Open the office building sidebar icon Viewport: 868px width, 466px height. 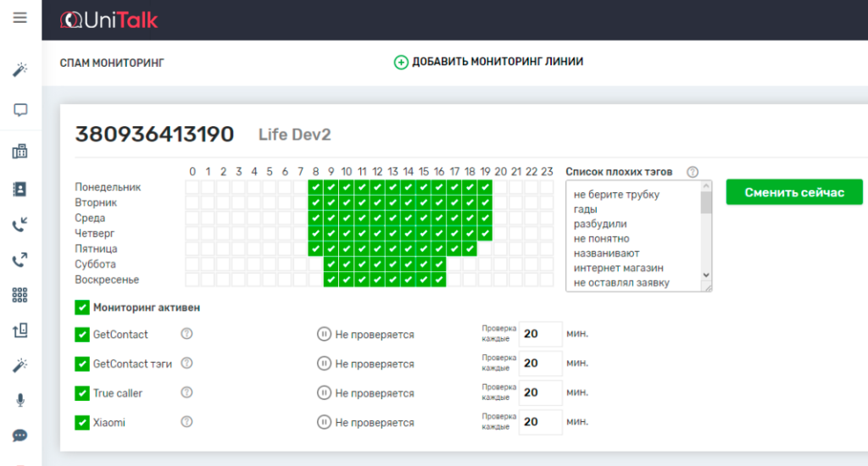coord(20,152)
